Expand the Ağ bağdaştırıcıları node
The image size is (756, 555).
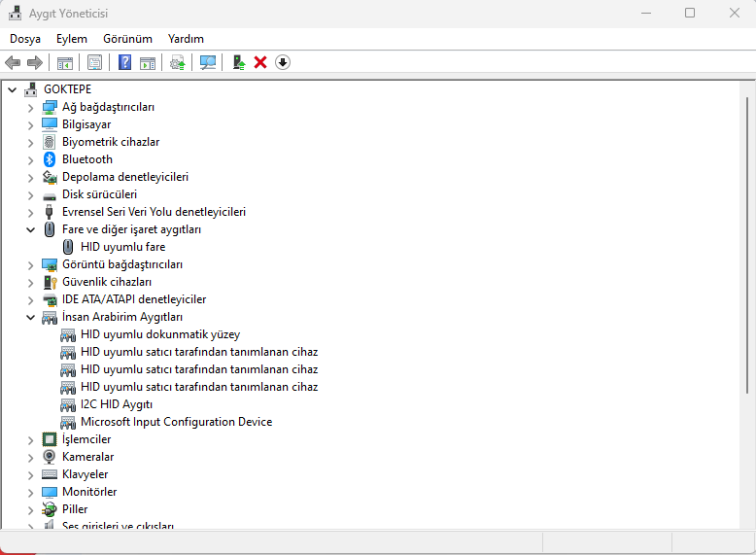(x=30, y=107)
